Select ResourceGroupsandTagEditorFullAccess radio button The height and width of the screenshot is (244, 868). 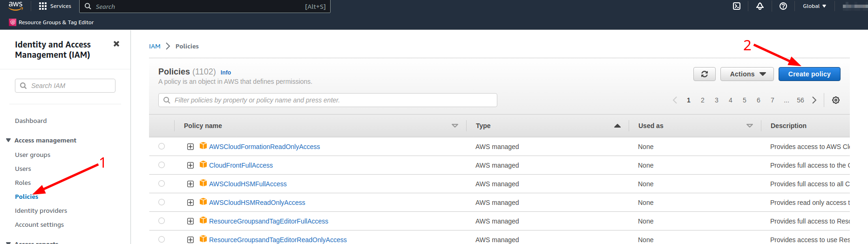point(162,221)
